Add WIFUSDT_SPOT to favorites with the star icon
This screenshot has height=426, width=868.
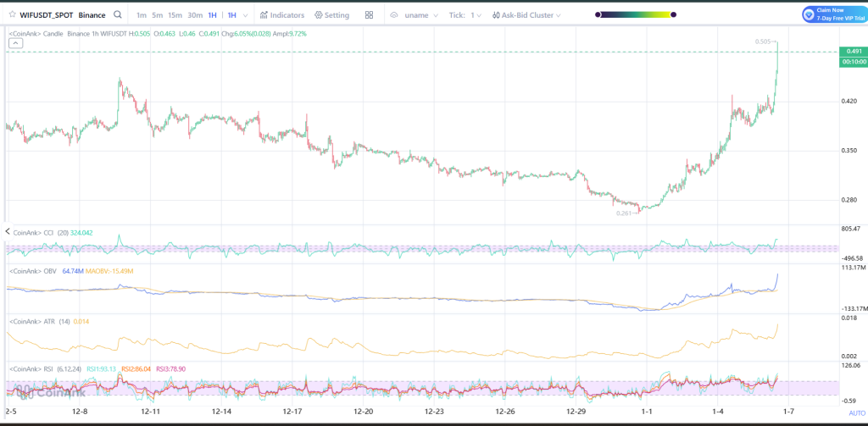(x=12, y=15)
